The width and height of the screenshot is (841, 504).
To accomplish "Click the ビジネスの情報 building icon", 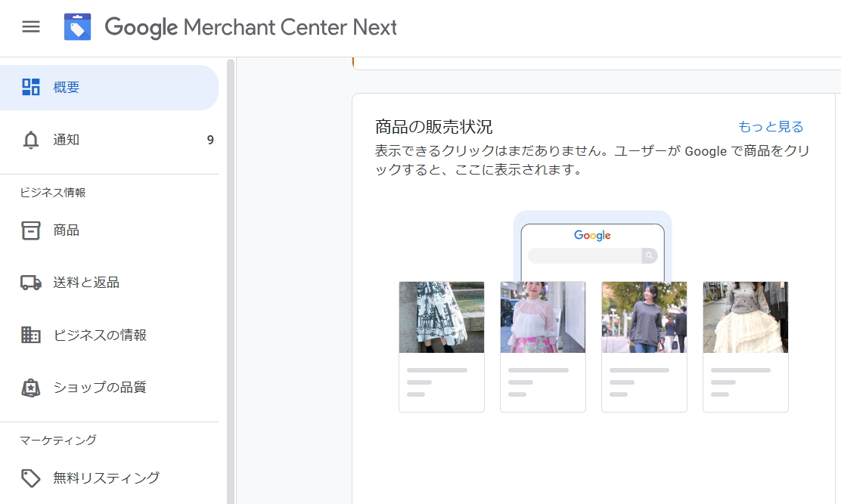I will (x=31, y=335).
